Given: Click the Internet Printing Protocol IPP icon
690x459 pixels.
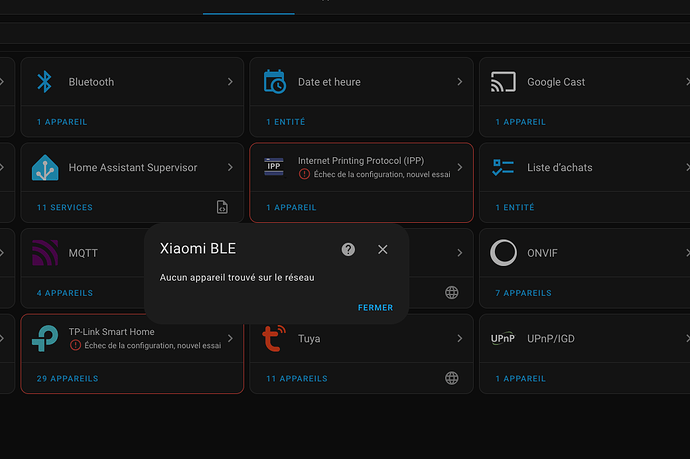Looking at the screenshot, I should pos(274,168).
